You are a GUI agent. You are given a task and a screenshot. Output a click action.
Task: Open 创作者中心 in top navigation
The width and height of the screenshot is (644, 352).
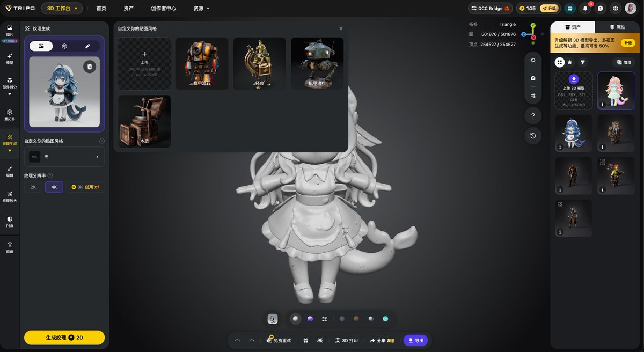click(163, 8)
